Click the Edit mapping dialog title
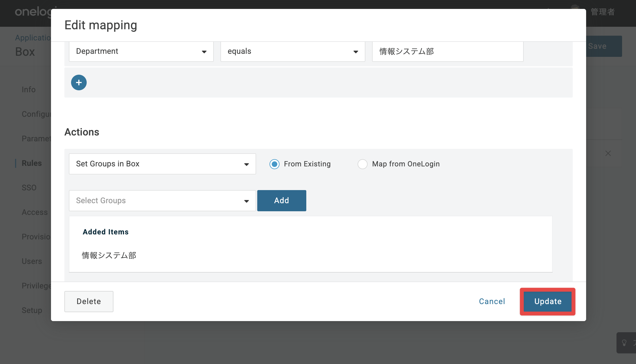The height and width of the screenshot is (364, 636). [101, 25]
